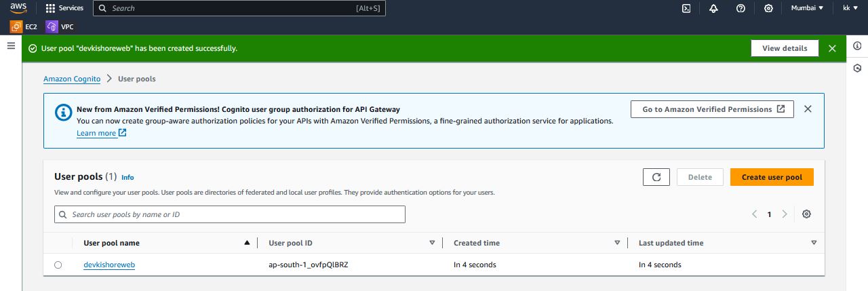This screenshot has height=291, width=868.
Task: Click Last updated value In 4 seconds
Action: (x=660, y=265)
